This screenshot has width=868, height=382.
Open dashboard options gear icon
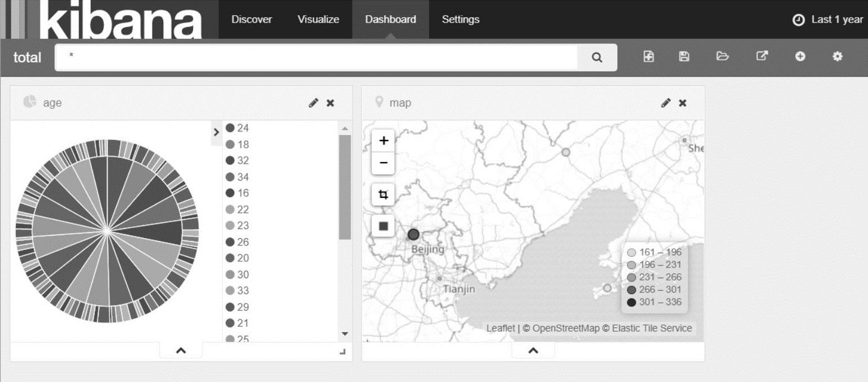tap(838, 56)
